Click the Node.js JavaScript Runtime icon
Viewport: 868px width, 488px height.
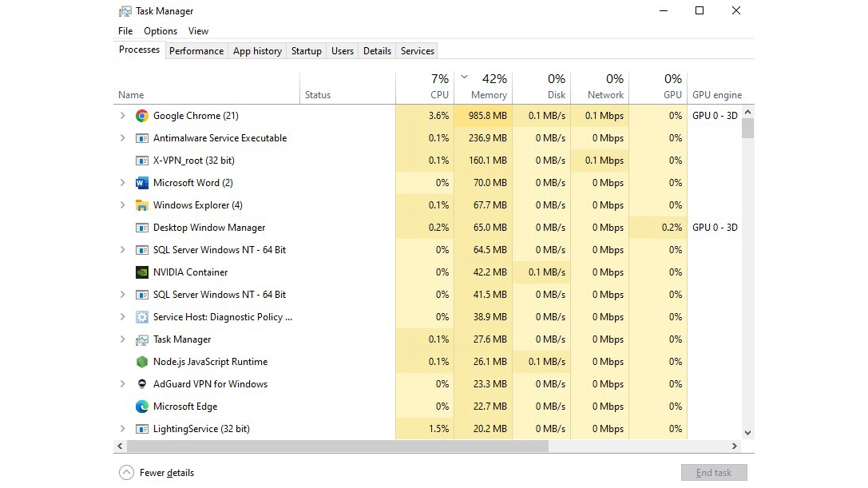pos(141,362)
